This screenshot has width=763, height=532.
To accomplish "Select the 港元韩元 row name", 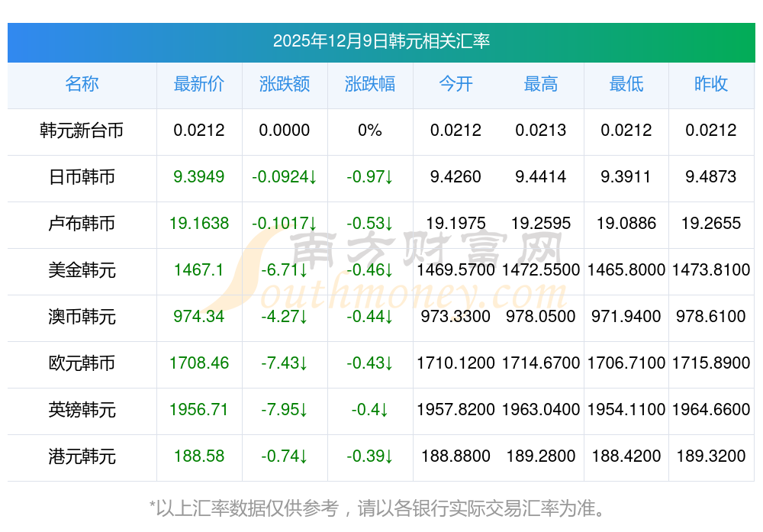I will pos(82,456).
